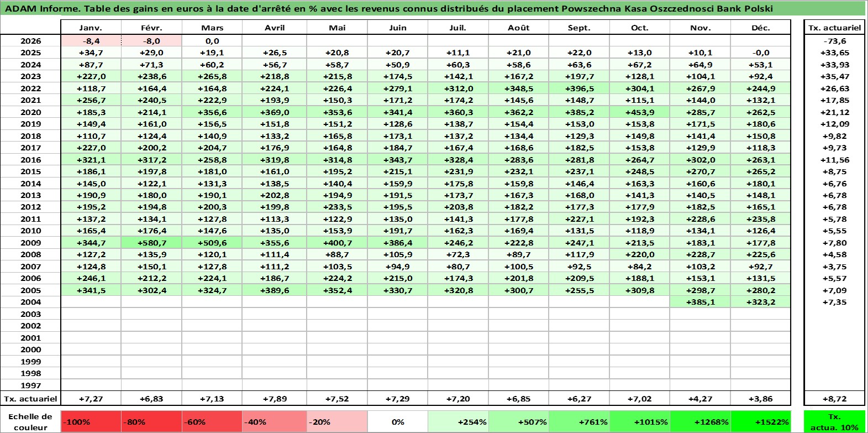Select the -80% color scale swatch

point(151,422)
